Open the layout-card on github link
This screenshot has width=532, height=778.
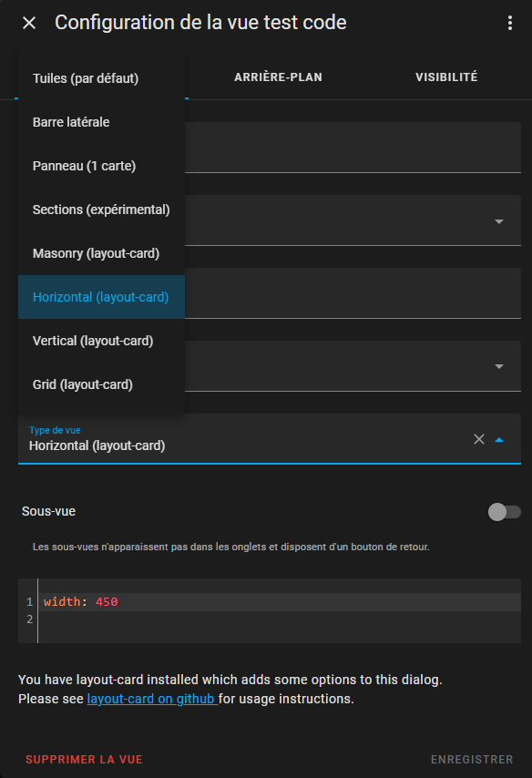151,699
